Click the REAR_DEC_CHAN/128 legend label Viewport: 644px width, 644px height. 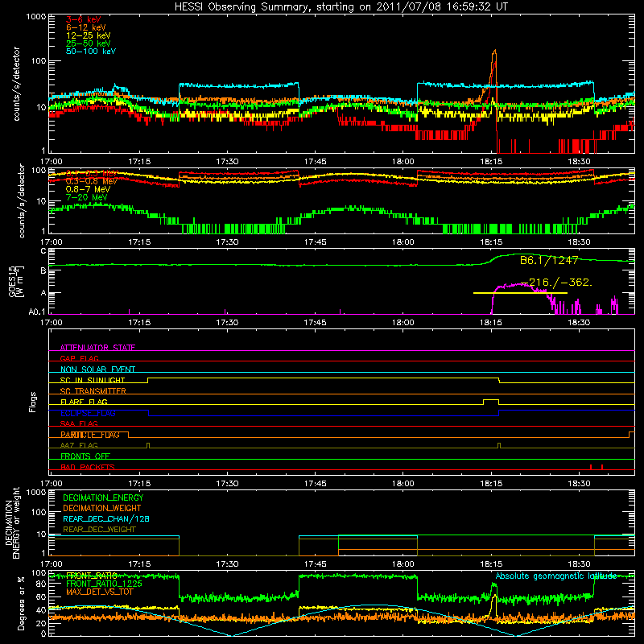click(106, 518)
